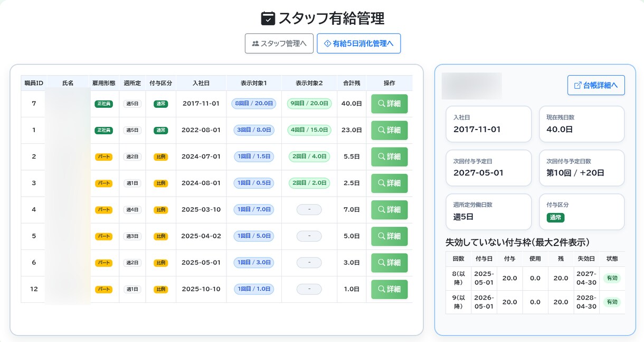
Task: Click 合計残 column header
Action: pyautogui.click(x=352, y=83)
